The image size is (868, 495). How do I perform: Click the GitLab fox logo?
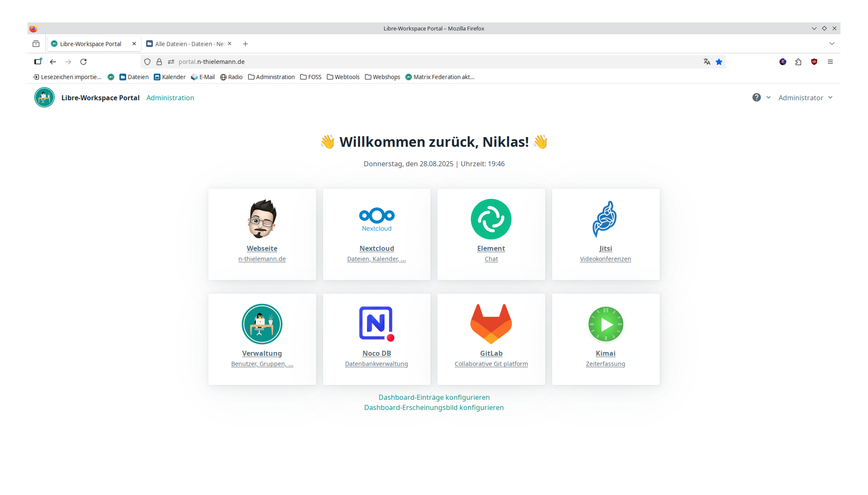[491, 324]
